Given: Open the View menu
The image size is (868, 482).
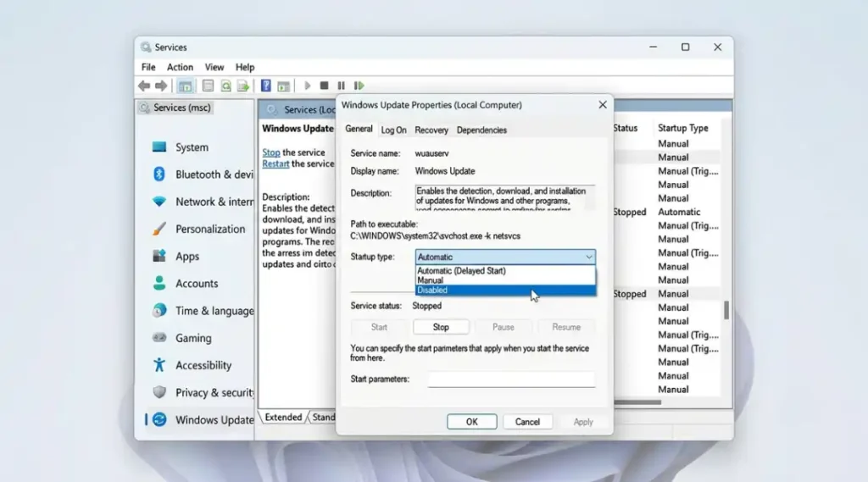Looking at the screenshot, I should click(214, 67).
